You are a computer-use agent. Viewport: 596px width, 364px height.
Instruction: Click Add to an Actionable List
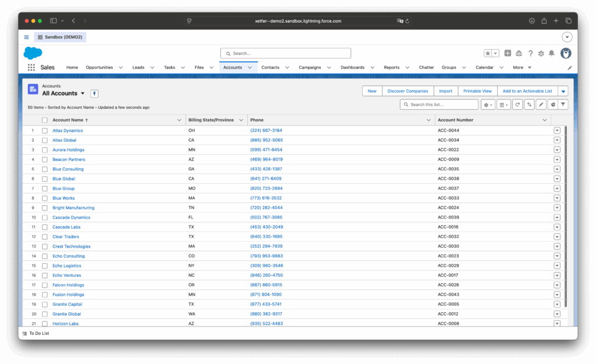[527, 91]
